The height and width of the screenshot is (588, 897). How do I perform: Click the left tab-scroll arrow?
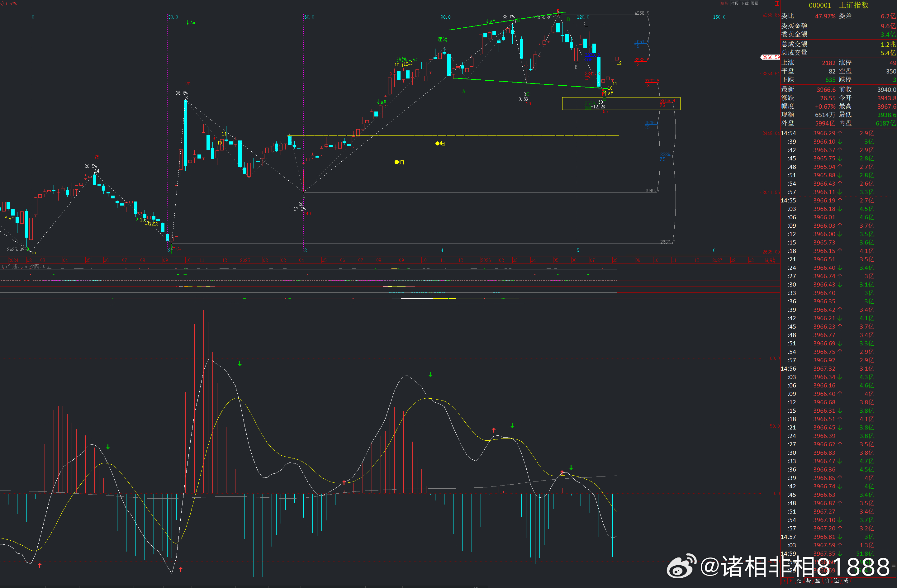785,581
